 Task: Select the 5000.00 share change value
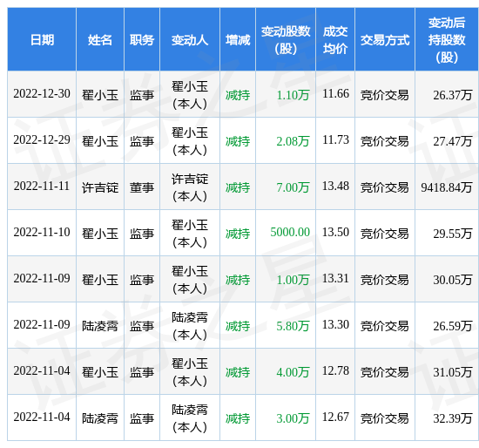click(x=290, y=232)
